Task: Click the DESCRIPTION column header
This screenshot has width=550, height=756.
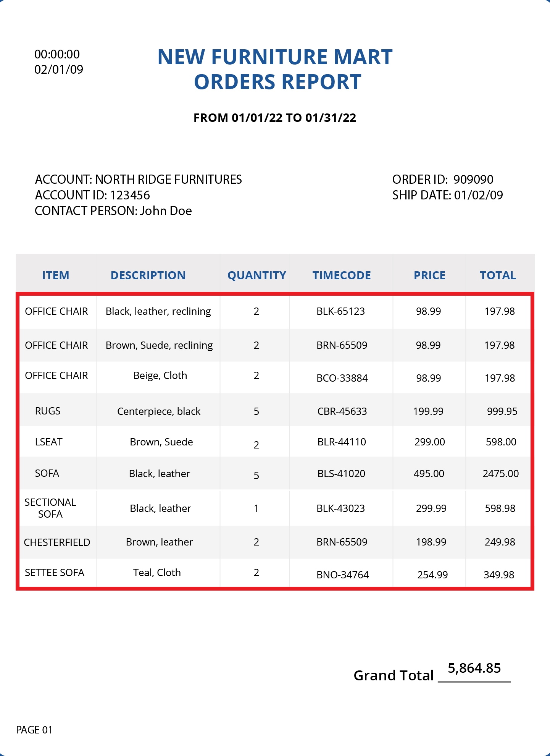Action: (148, 275)
